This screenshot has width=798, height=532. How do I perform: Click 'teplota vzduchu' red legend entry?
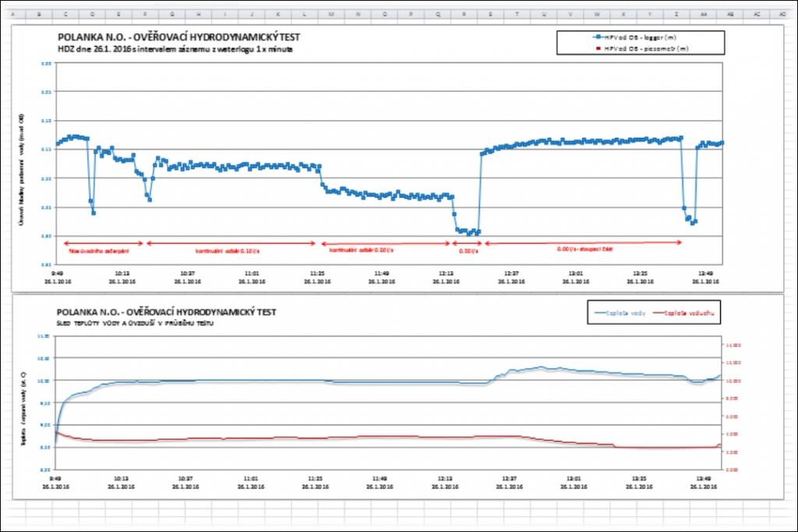683,313
